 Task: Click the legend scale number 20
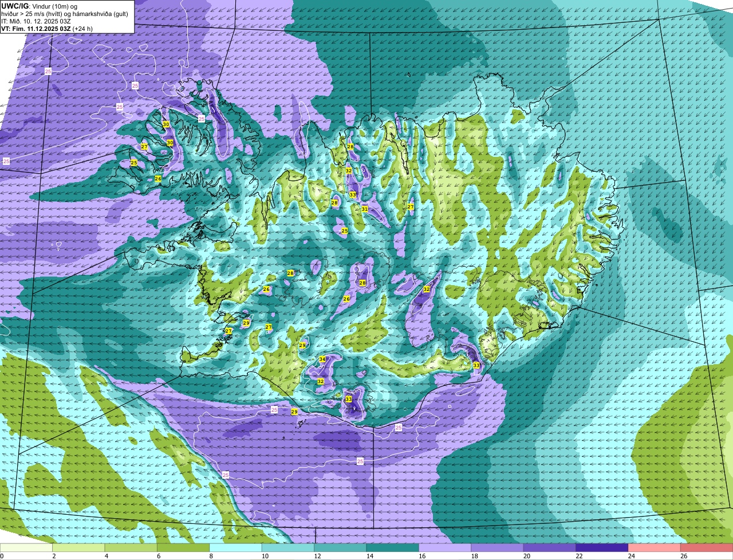click(x=526, y=556)
